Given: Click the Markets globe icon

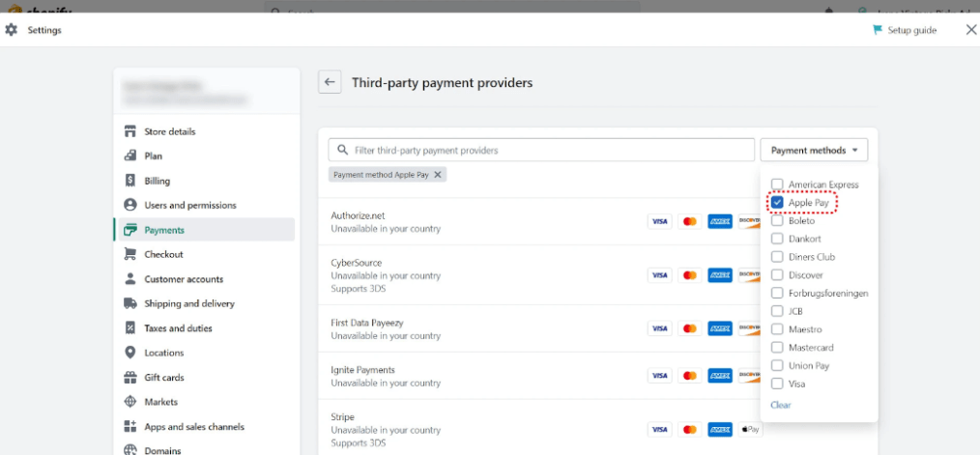Looking at the screenshot, I should (x=130, y=402).
